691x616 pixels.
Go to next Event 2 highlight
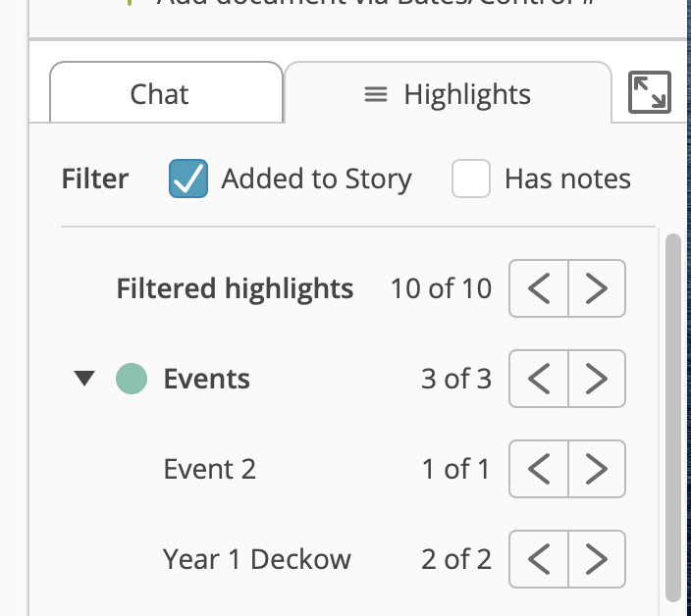(597, 469)
